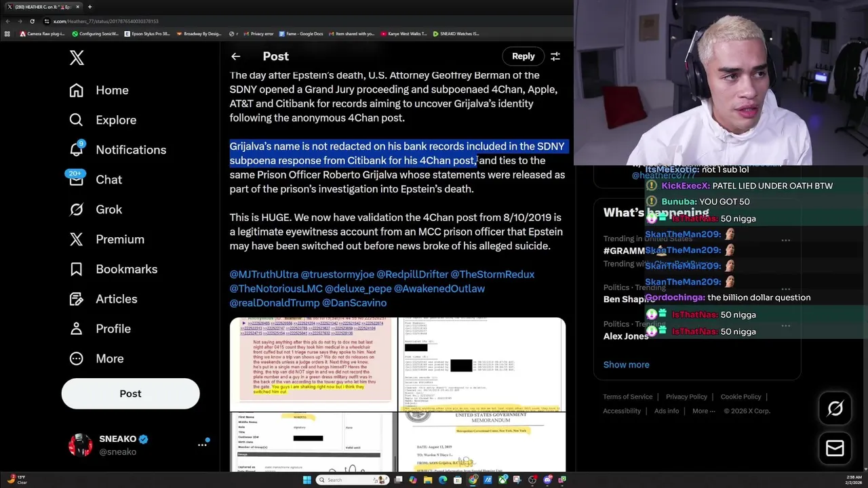Open the customer record form image
The height and width of the screenshot is (488, 868).
pyautogui.click(x=313, y=442)
